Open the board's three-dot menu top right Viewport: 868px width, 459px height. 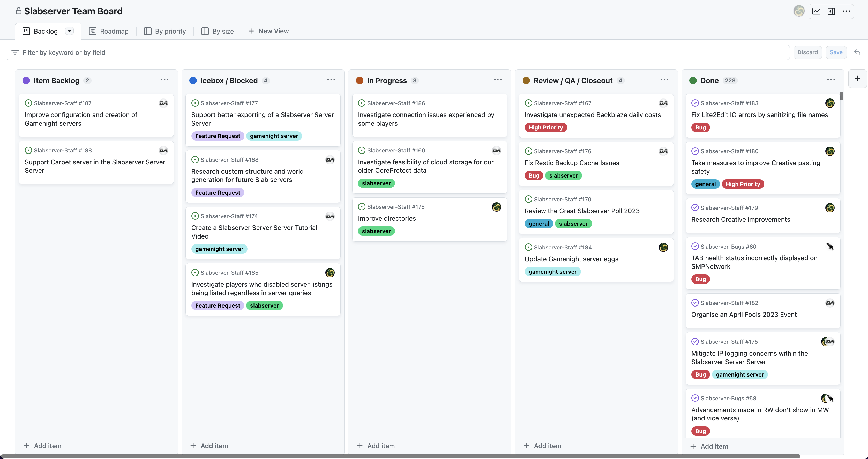click(846, 11)
